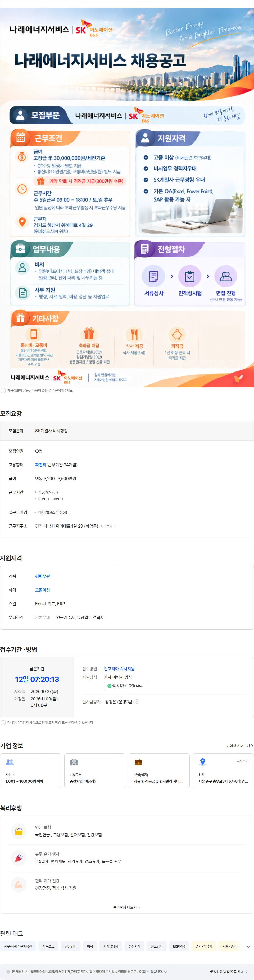The image size is (254, 980).
Task: Click the briefcase icon on the 산업(업종) card
Action: click(x=138, y=762)
